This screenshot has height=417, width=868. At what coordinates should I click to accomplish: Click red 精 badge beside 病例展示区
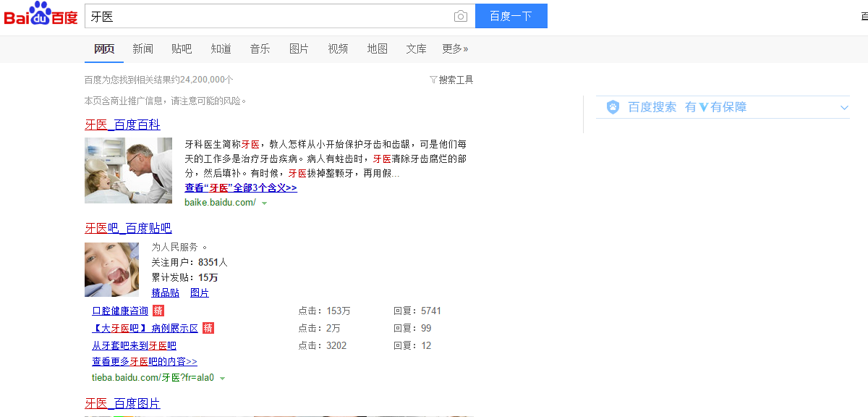tap(208, 328)
